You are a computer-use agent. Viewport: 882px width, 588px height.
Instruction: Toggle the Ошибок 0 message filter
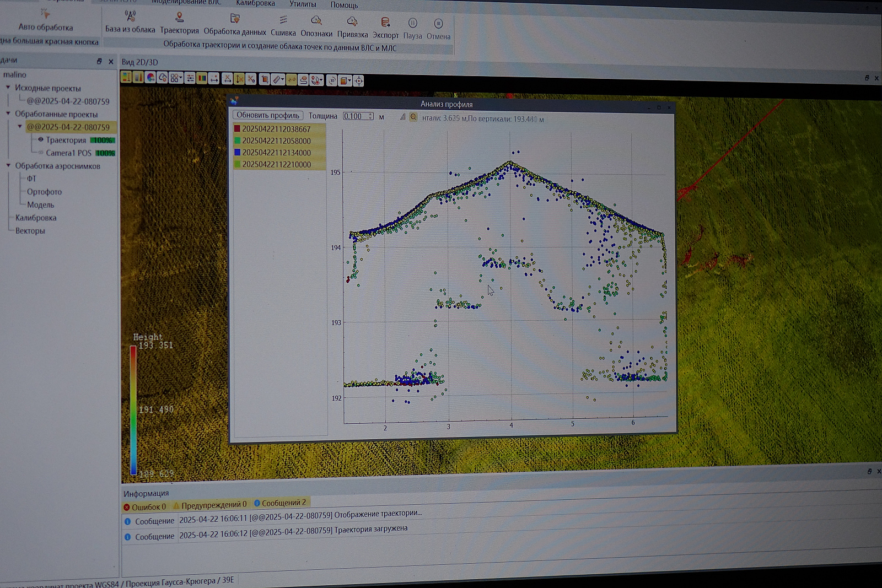(144, 506)
